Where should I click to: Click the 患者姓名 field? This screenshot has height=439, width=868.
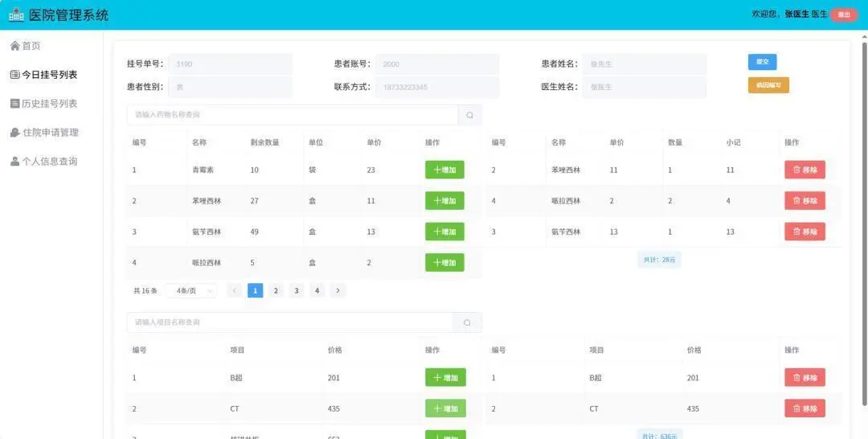[645, 64]
